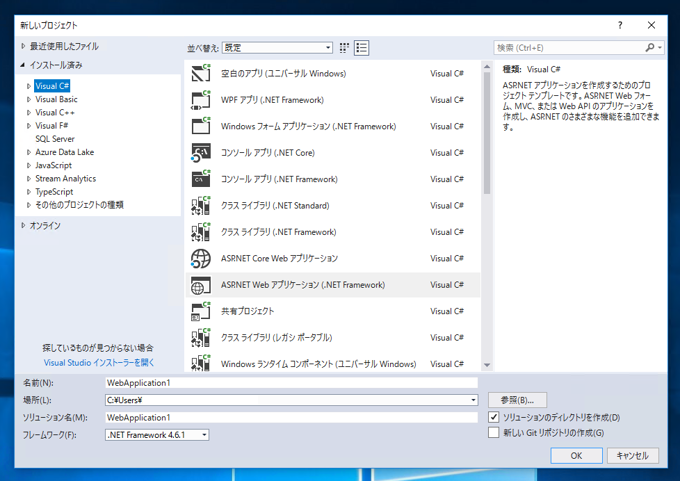Click the browse (参照) button

(x=517, y=400)
